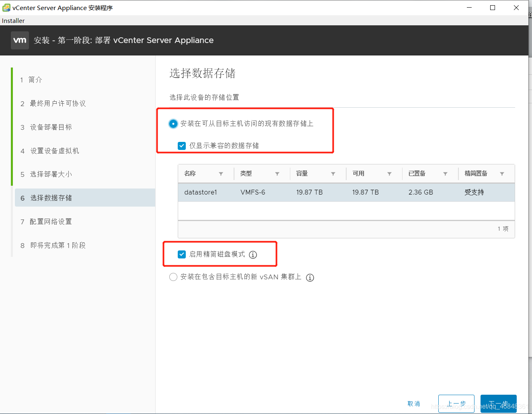Toggle 启用精简磁盘模式 checkbox
This screenshot has width=532, height=414.
point(182,254)
